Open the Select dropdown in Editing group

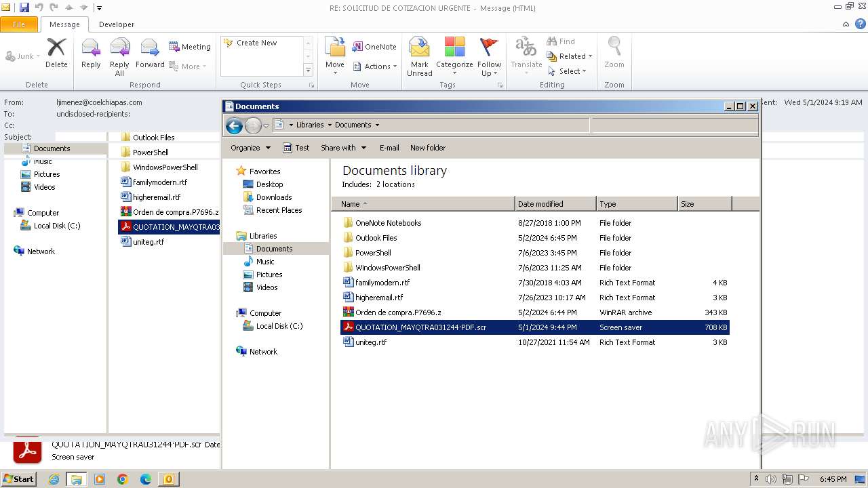pyautogui.click(x=567, y=71)
